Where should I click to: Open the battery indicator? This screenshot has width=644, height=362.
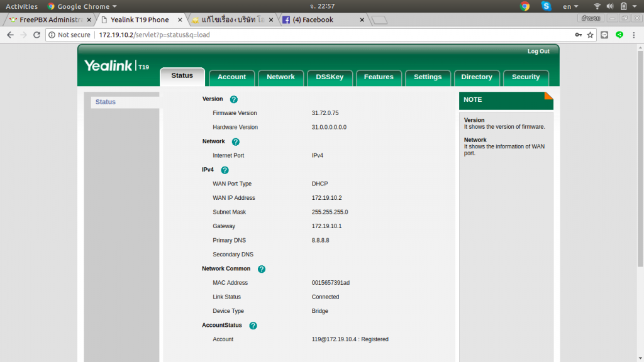(x=623, y=6)
